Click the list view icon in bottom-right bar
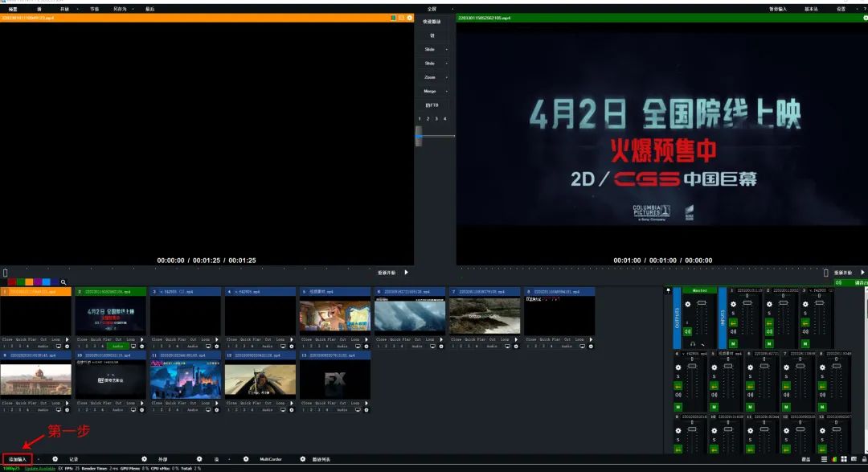868x472 pixels. tap(825, 459)
